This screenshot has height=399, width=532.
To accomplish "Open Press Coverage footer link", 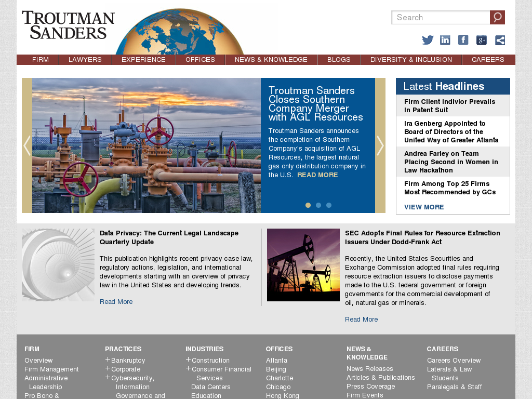I will coord(371,386).
